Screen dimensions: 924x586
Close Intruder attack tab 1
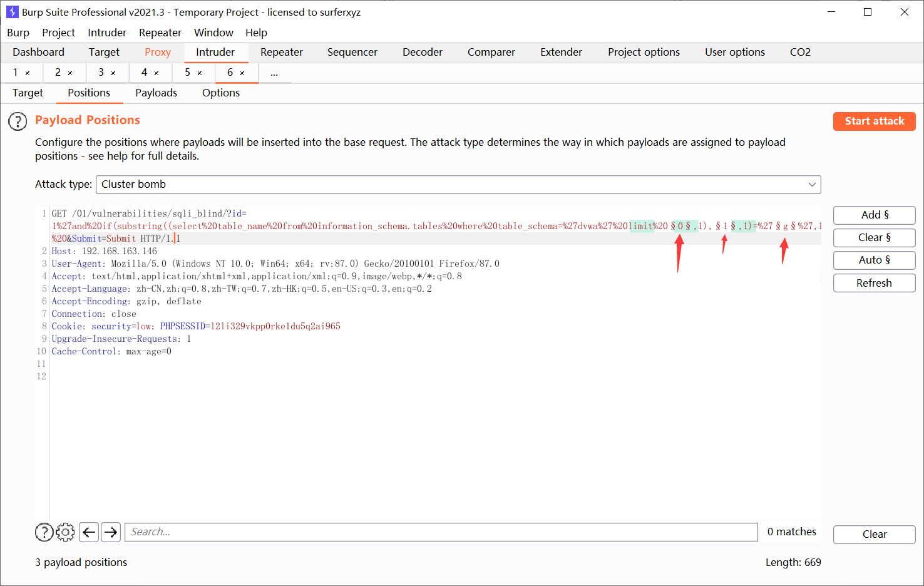(28, 73)
